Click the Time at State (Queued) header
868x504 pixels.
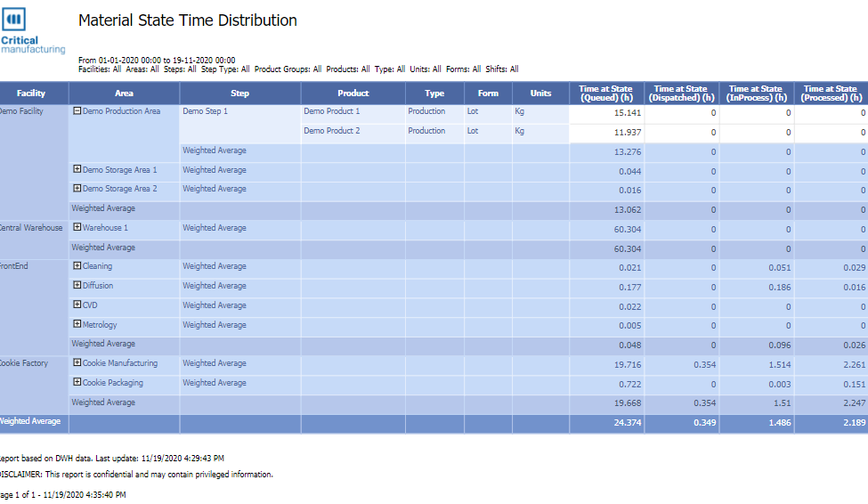pyautogui.click(x=606, y=93)
